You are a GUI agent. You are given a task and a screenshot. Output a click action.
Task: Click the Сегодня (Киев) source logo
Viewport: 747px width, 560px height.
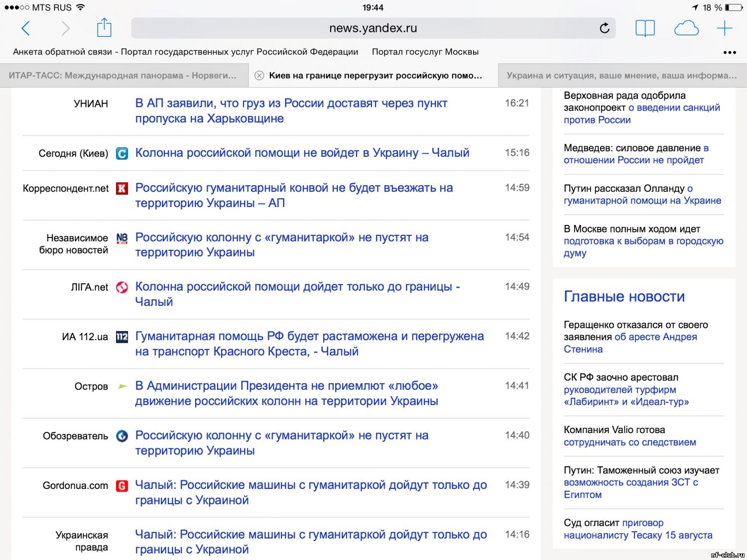click(122, 153)
